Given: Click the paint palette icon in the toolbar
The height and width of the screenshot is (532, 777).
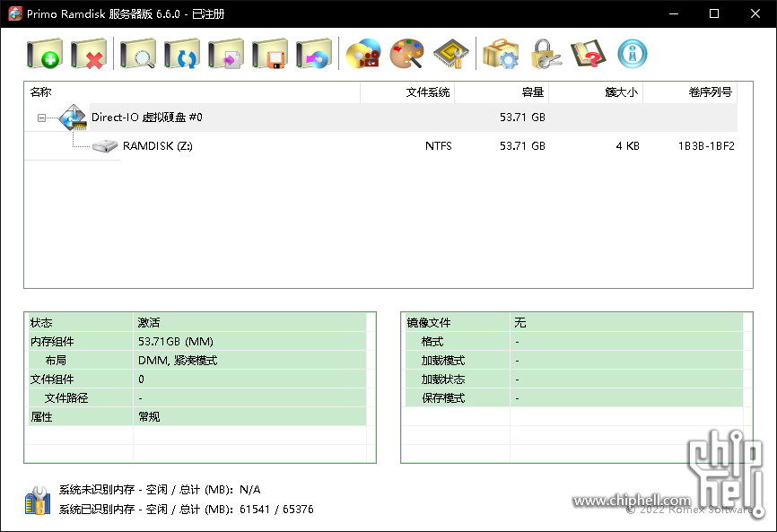Looking at the screenshot, I should coord(406,54).
